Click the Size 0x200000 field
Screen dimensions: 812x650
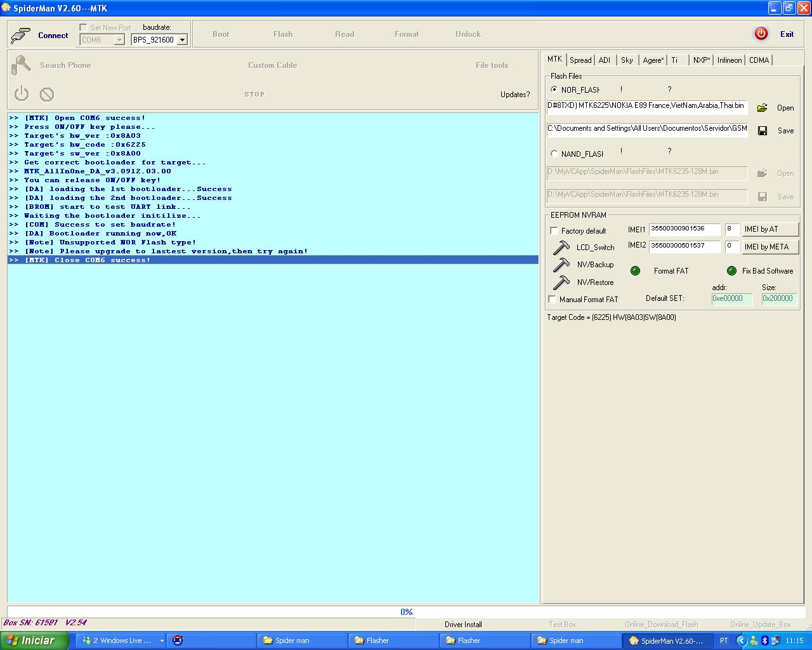[x=779, y=299]
